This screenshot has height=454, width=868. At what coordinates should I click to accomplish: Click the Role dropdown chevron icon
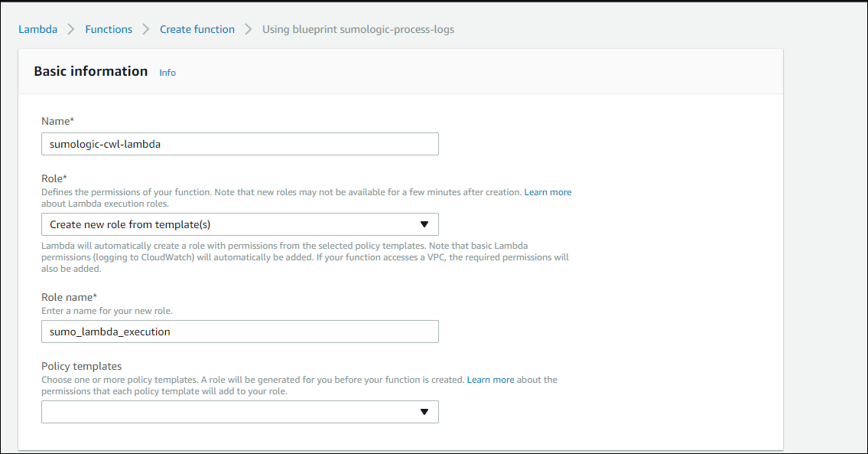(x=425, y=224)
